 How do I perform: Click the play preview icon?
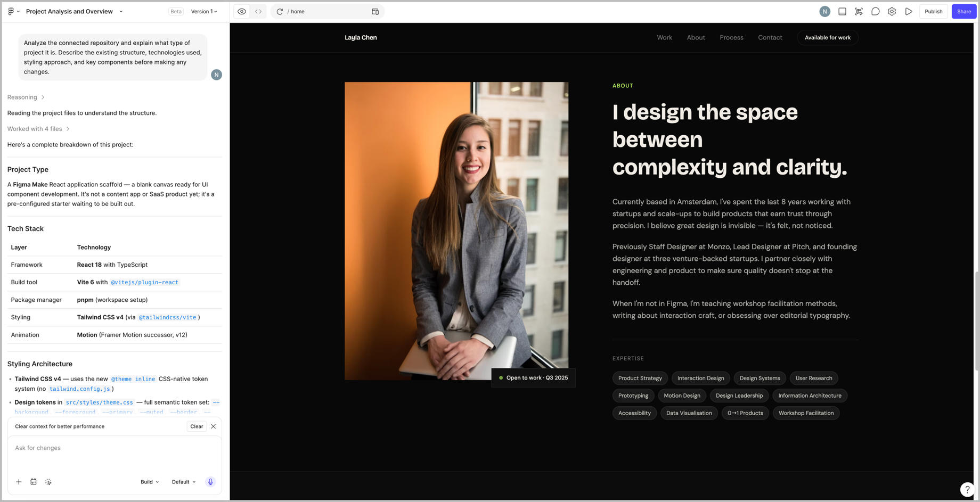click(x=909, y=11)
